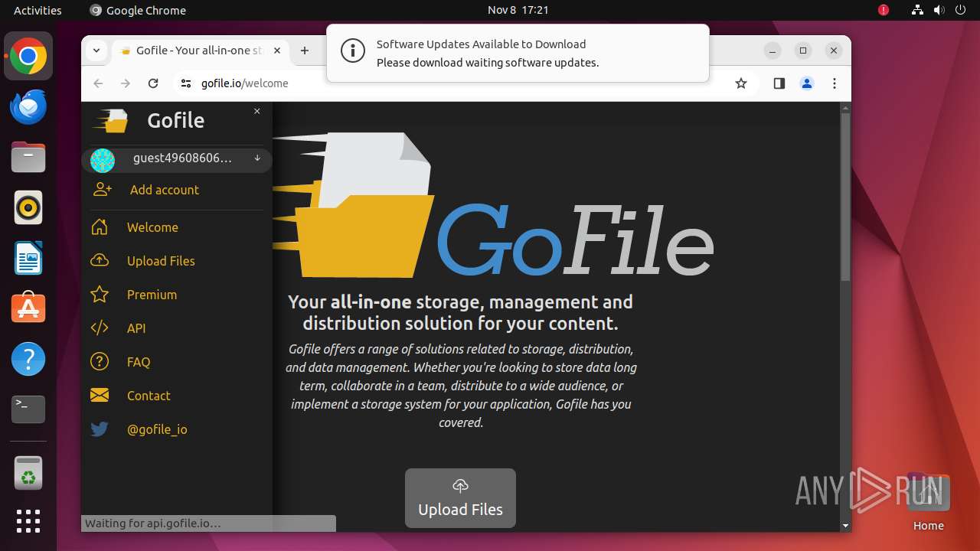Open Help from the dock
This screenshot has height=551, width=980.
pyautogui.click(x=28, y=359)
